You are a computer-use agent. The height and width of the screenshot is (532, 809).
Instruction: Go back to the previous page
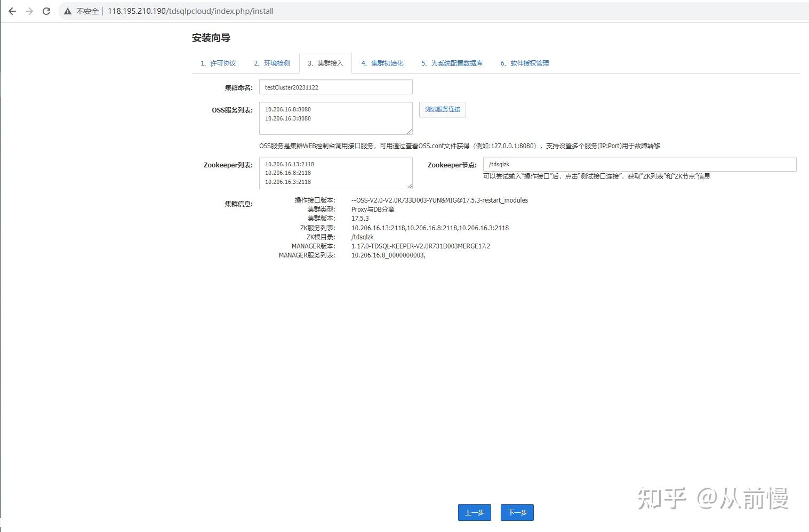tap(12, 11)
